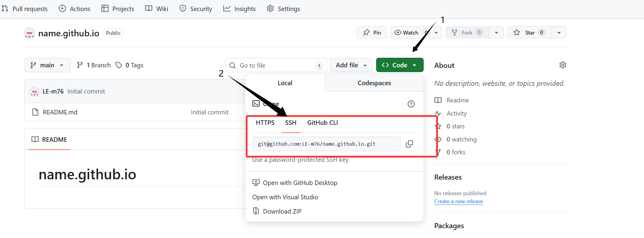Click the Download ZIP option
The width and height of the screenshot is (644, 238).
tap(282, 211)
